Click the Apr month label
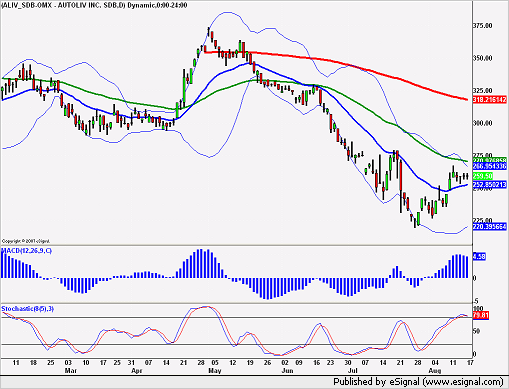Screen dimensions: 509x389 (x=137, y=370)
